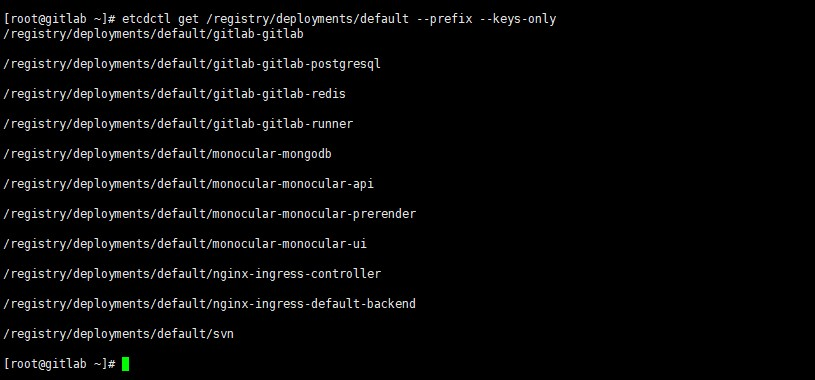
Task: Select the gitlab-gitlab-redis key line
Action: (x=174, y=94)
